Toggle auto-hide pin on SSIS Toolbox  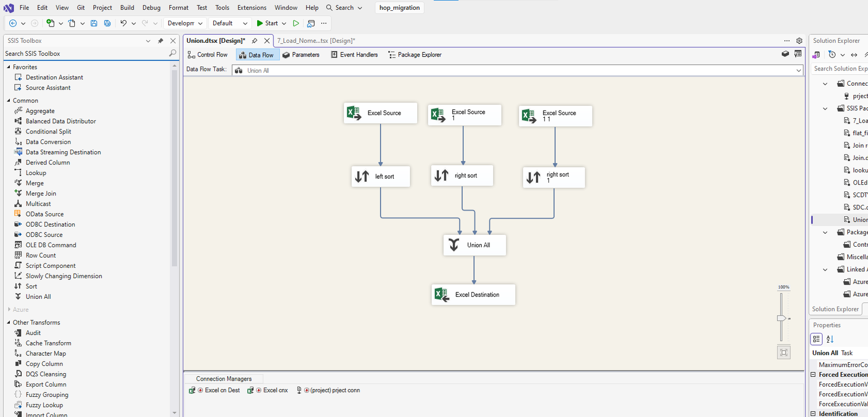pos(161,41)
